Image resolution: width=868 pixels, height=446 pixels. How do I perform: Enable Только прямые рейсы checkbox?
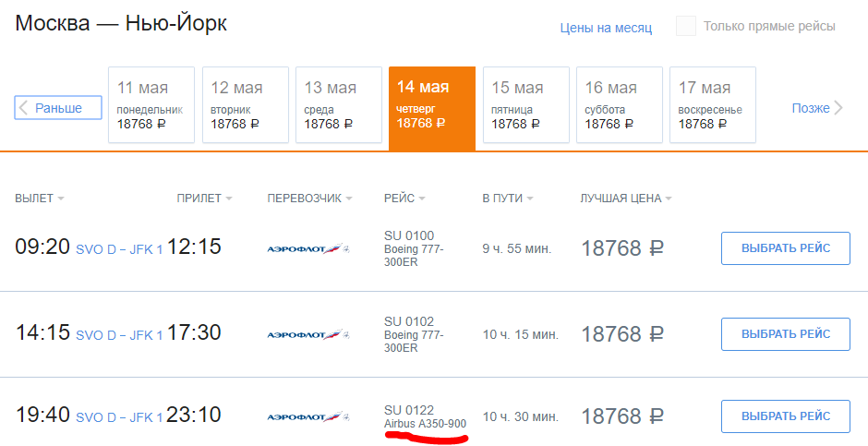pos(686,26)
